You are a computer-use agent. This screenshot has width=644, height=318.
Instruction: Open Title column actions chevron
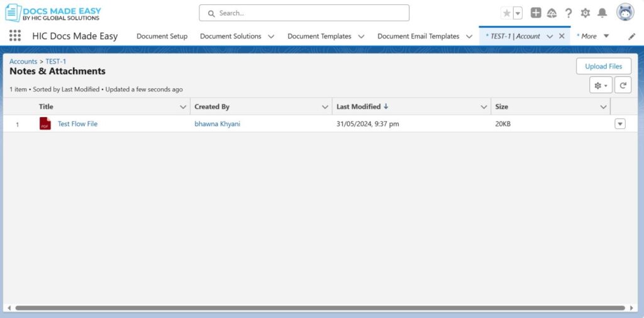183,107
